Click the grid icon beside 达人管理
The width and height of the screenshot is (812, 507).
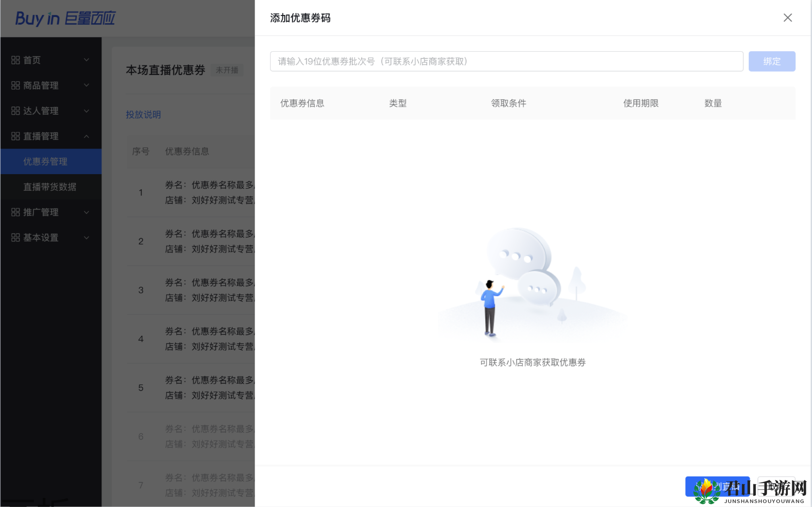(15, 111)
